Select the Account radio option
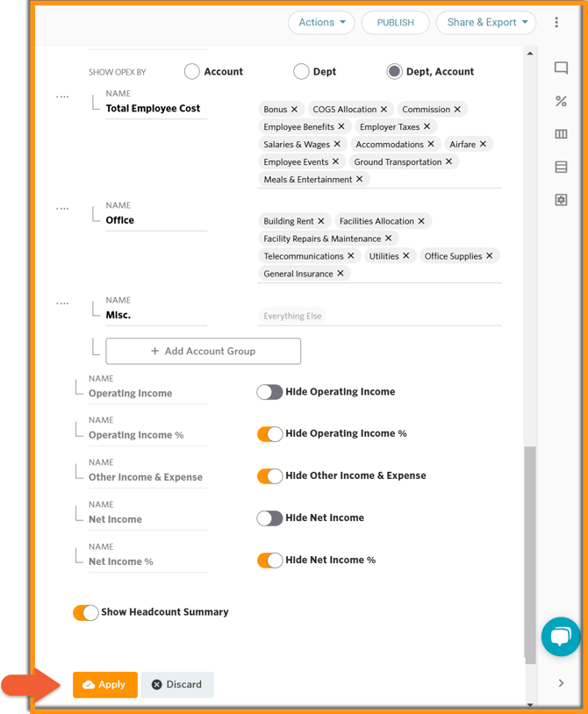Image resolution: width=588 pixels, height=714 pixels. coord(192,72)
